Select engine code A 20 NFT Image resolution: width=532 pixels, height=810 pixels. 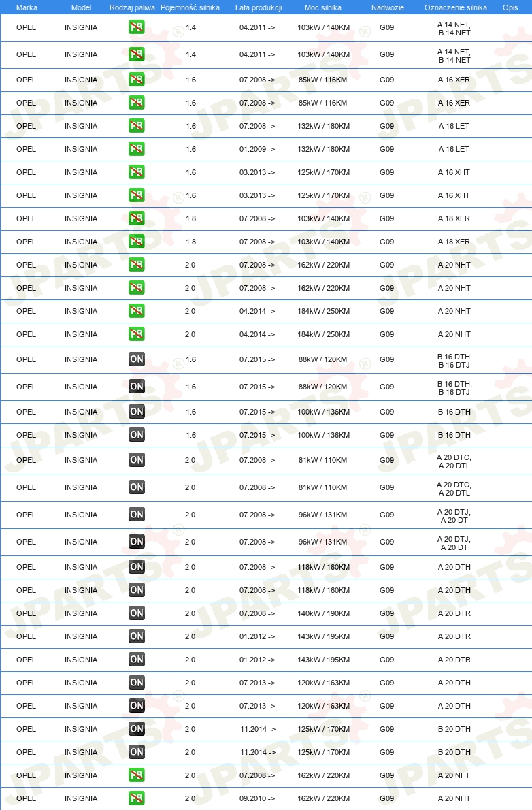pos(454,775)
